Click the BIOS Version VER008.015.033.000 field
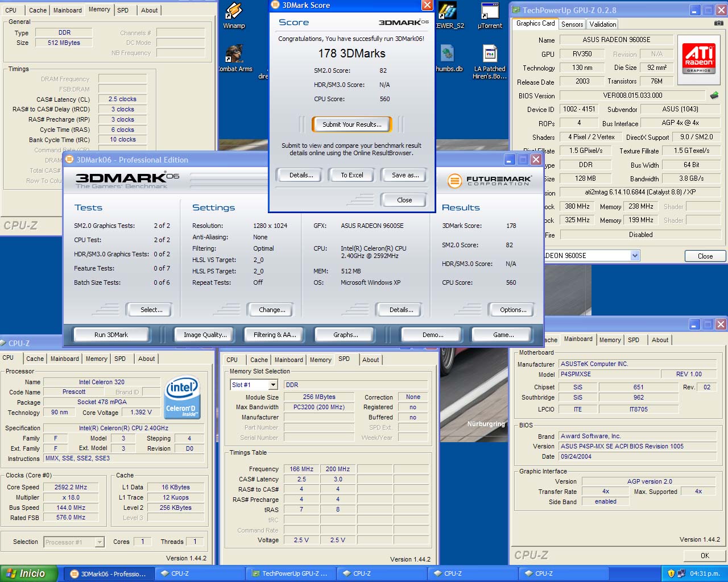 coord(632,95)
